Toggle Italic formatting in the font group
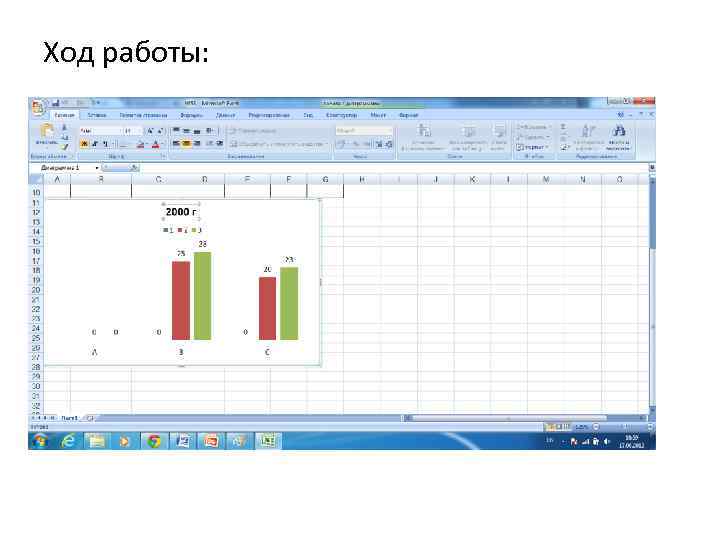This screenshot has width=720, height=540. point(95,144)
